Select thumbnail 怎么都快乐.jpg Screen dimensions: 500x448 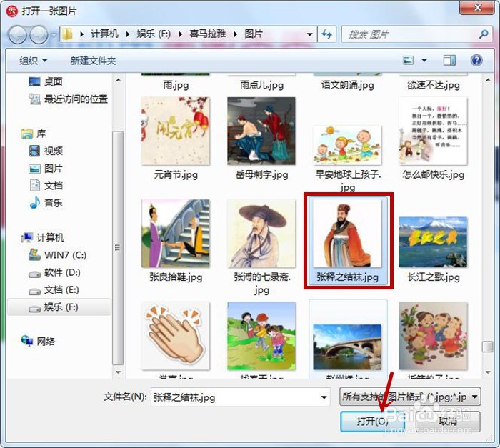coord(434,131)
